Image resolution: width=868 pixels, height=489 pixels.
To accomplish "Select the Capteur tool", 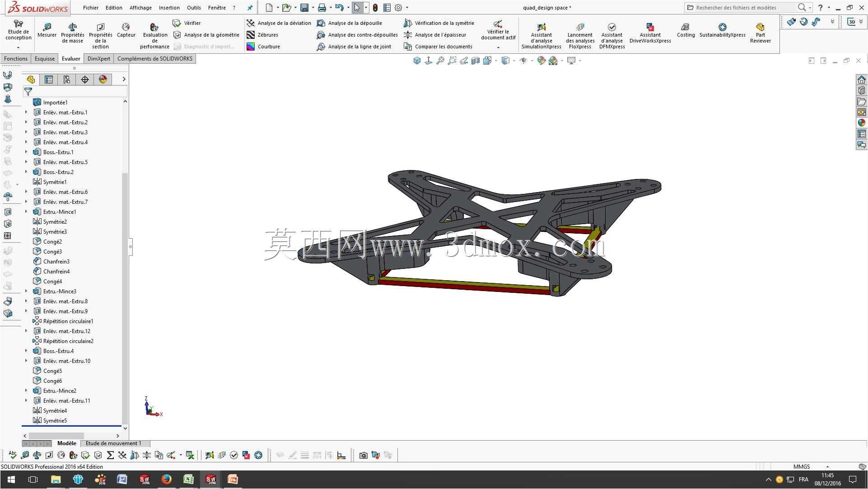I will 126,30.
